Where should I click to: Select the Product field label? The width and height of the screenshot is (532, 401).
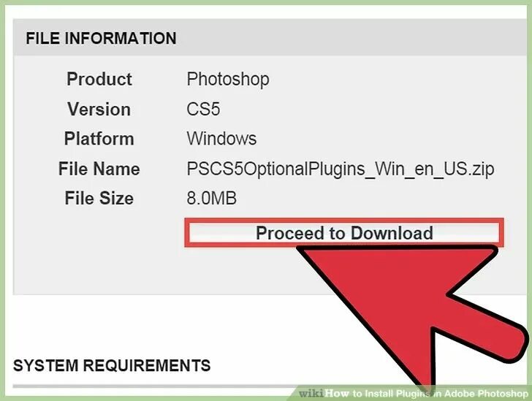[99, 79]
